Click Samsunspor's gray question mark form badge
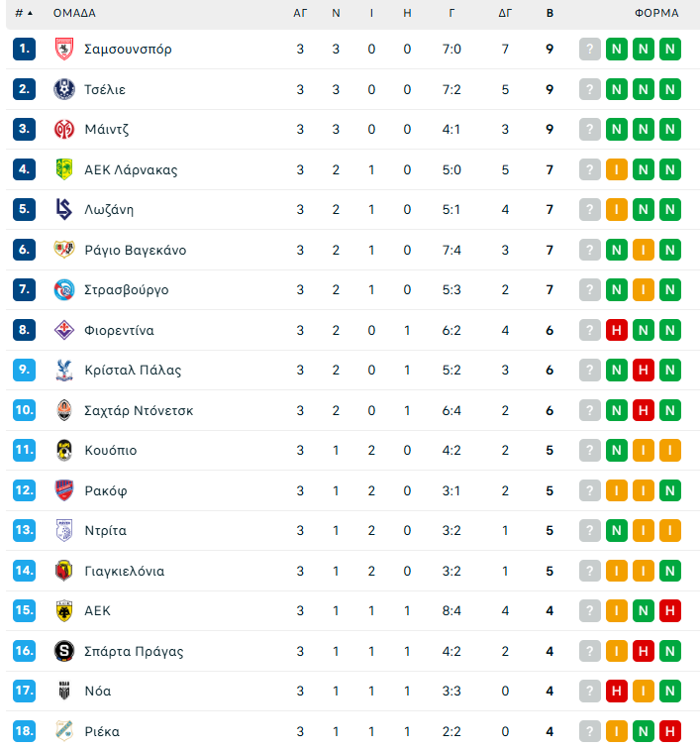 590,49
